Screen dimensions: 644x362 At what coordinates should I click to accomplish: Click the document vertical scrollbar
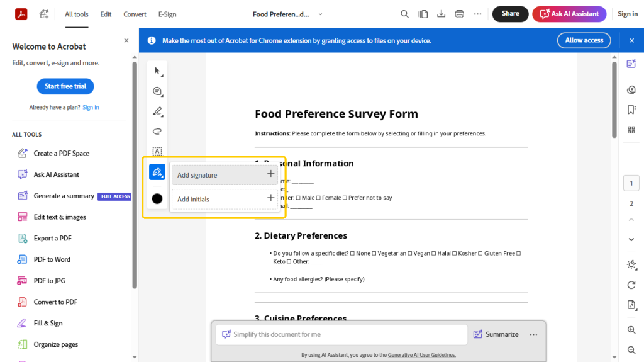(614, 99)
